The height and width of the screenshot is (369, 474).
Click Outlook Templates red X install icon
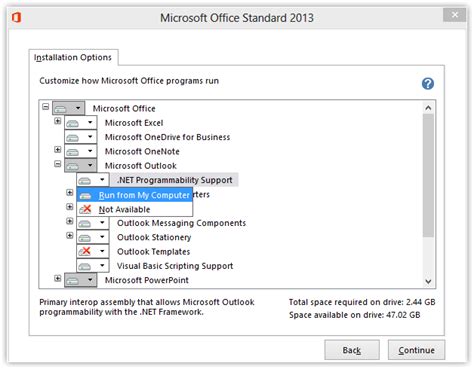[85, 251]
